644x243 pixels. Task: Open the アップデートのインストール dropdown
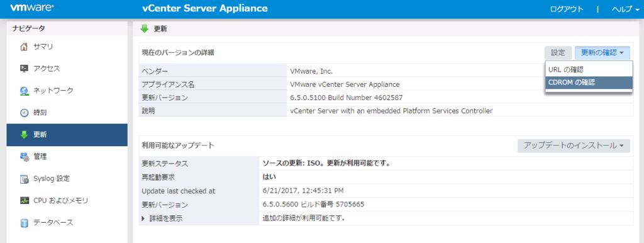point(574,145)
